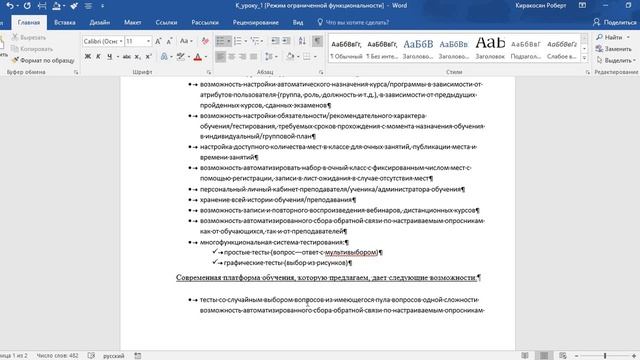Screen dimensions: 640x360
Task: Toggle paragraph marks (¶) display
Action: coord(317,41)
